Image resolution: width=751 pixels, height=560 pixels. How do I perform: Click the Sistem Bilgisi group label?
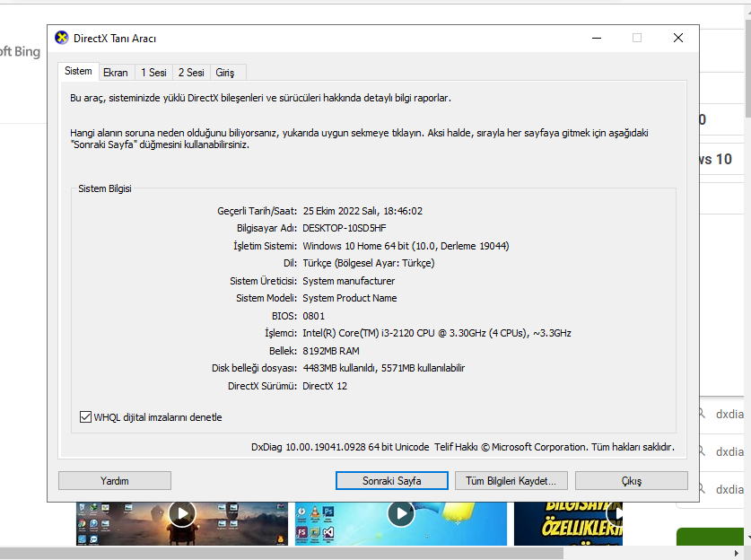pos(105,188)
